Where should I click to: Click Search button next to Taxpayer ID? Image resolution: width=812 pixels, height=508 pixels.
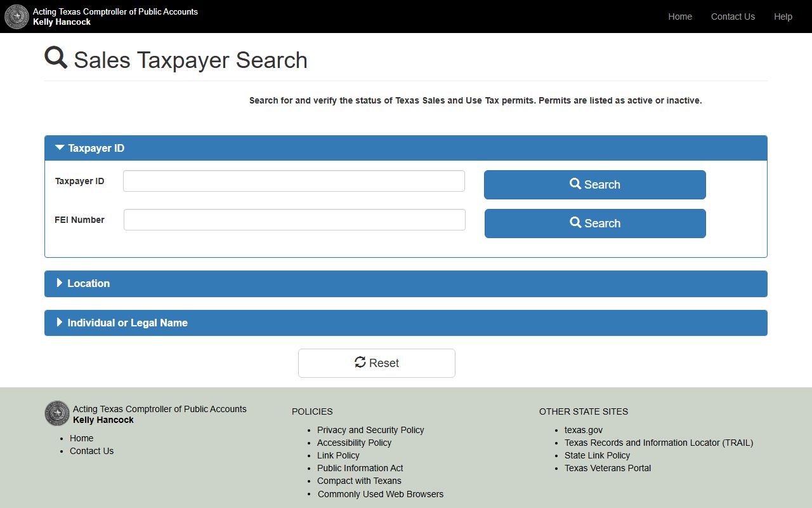(594, 185)
